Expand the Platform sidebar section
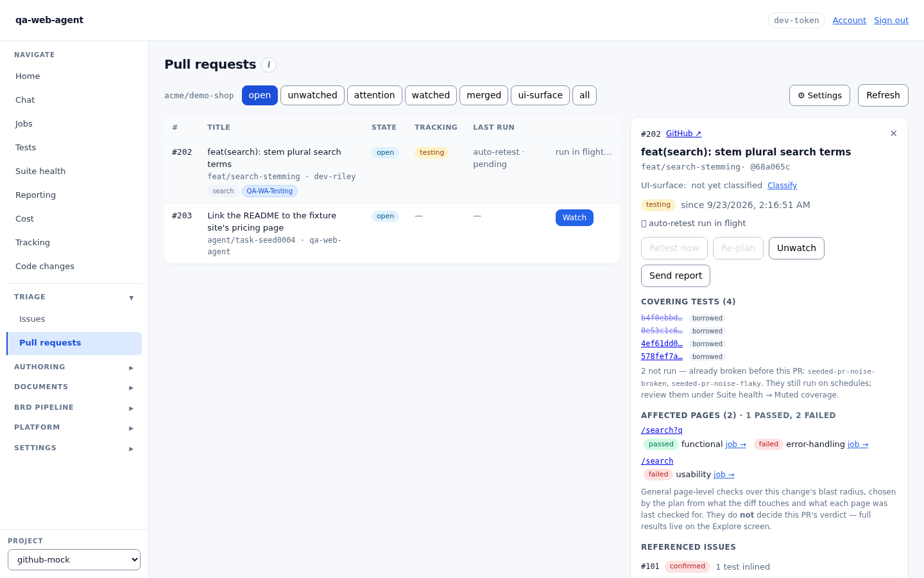Image resolution: width=924 pixels, height=578 pixels. point(74,428)
